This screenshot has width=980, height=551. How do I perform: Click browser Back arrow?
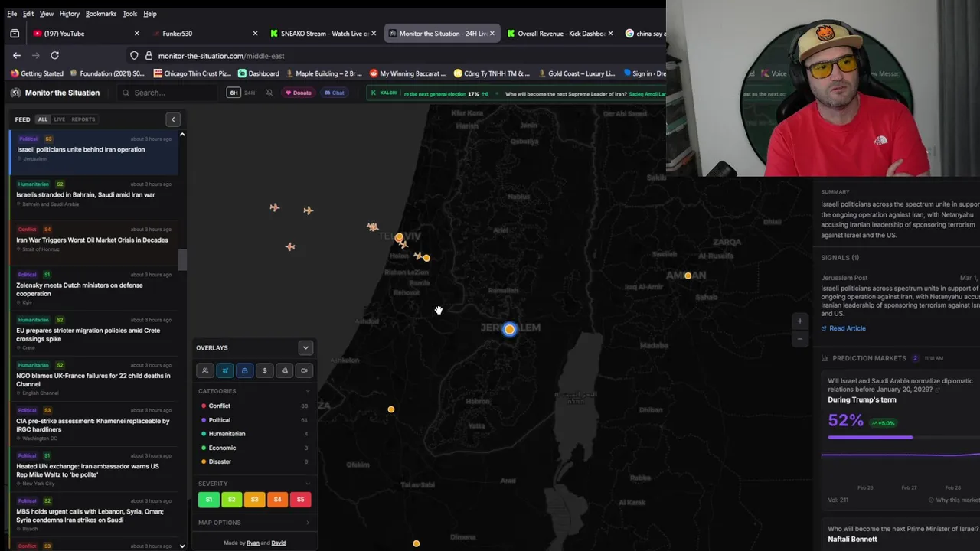pos(17,55)
